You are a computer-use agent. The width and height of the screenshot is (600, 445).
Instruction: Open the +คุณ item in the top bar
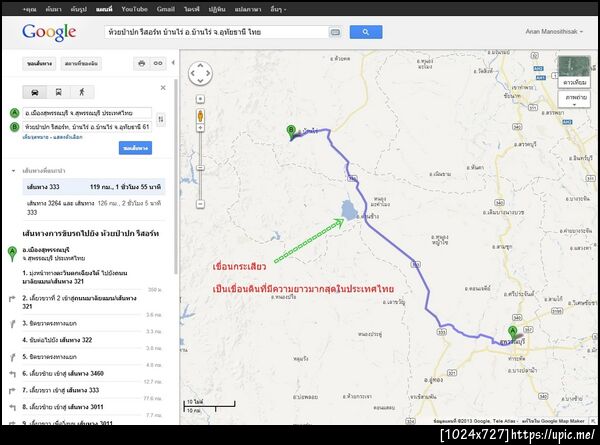click(x=29, y=9)
